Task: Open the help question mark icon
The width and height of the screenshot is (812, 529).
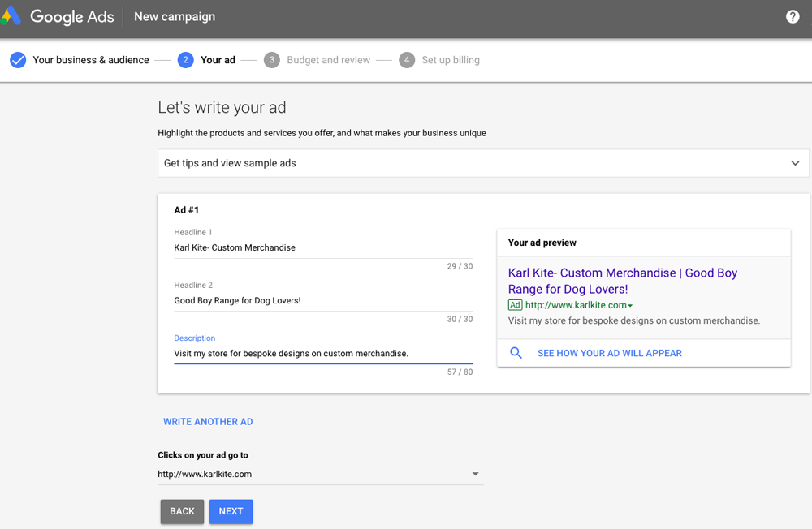Action: [x=793, y=16]
